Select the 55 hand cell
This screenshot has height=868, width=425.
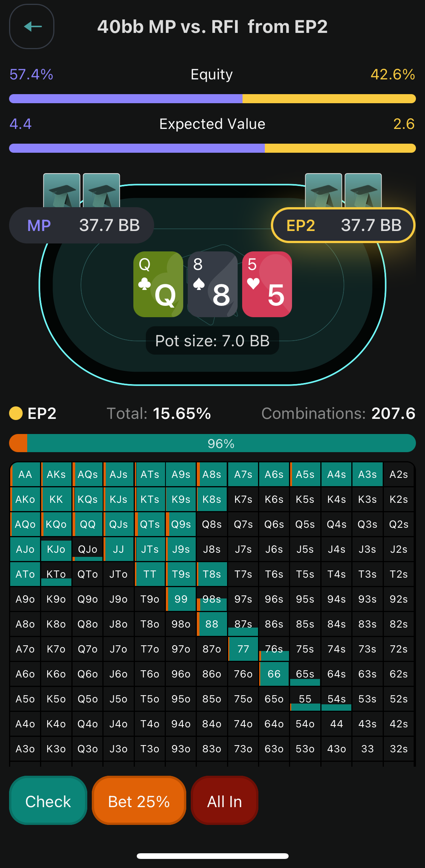coord(305,699)
